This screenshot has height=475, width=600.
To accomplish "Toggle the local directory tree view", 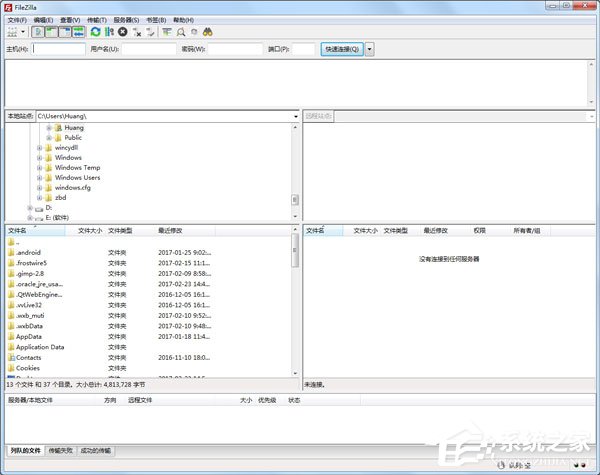I will click(x=51, y=32).
